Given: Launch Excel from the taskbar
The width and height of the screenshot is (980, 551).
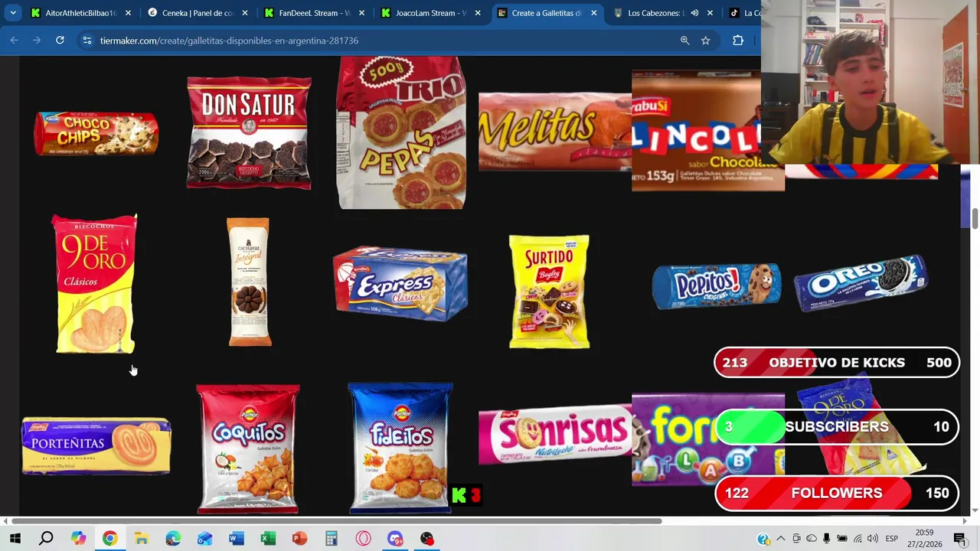Looking at the screenshot, I should click(x=268, y=538).
